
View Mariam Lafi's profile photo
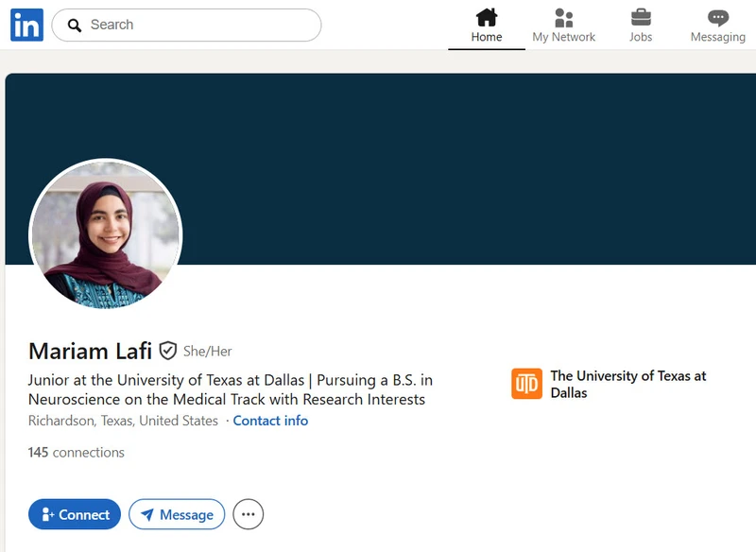point(106,233)
